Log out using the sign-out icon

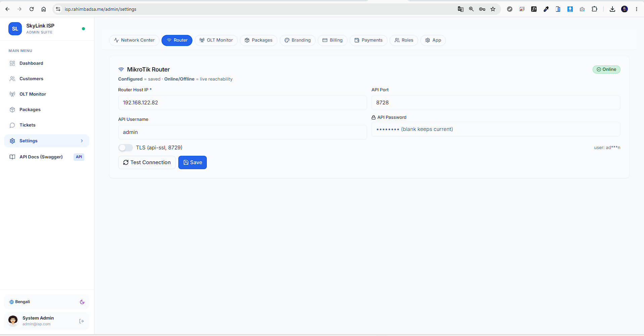[82, 321]
